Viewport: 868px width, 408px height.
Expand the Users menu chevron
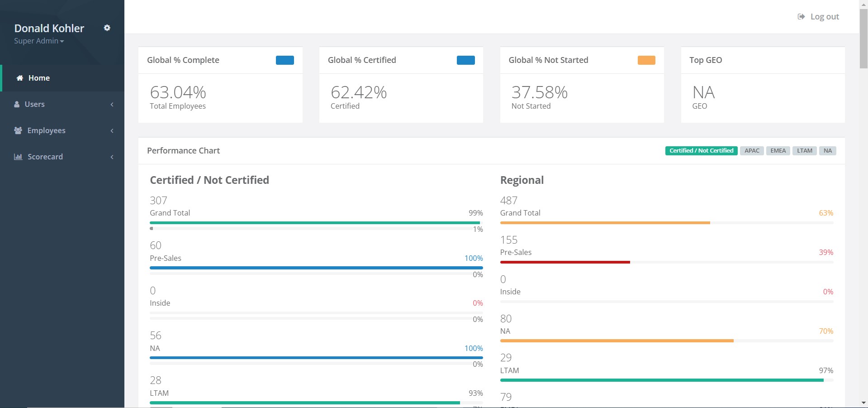(112, 105)
